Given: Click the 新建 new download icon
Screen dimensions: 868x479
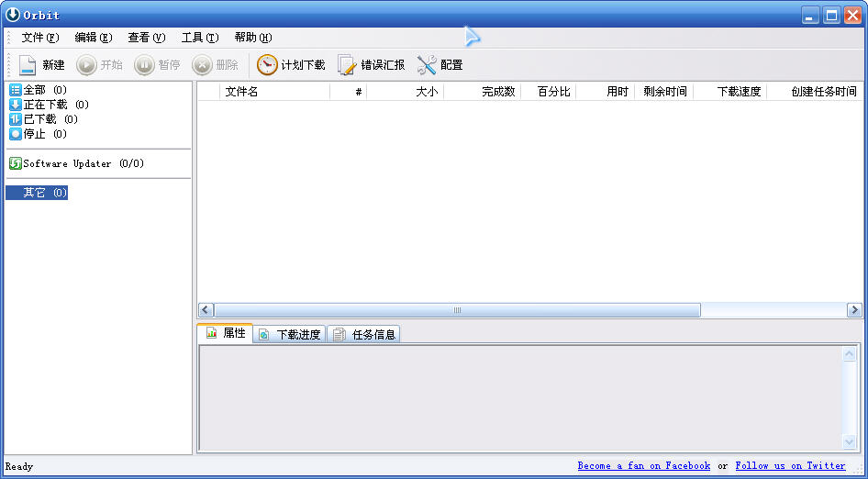Looking at the screenshot, I should tap(28, 65).
